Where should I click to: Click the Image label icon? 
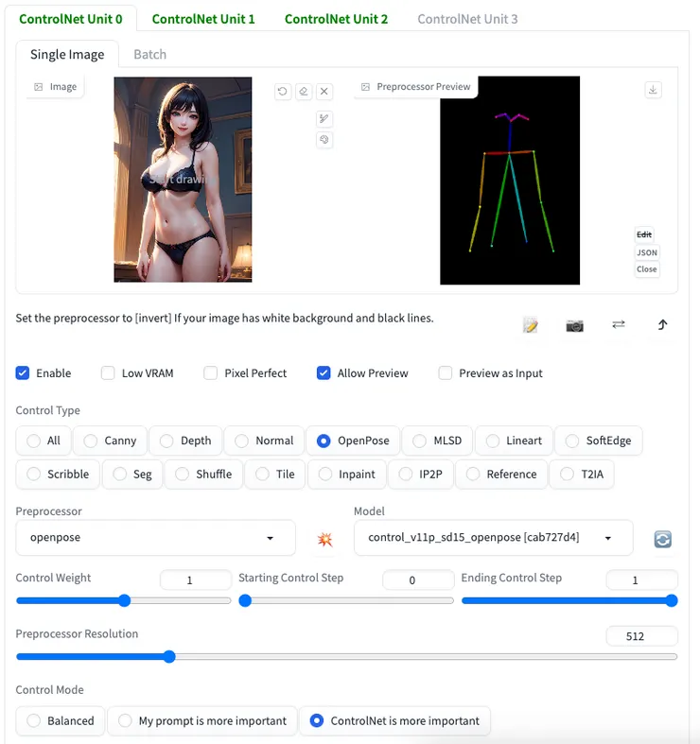pyautogui.click(x=39, y=87)
